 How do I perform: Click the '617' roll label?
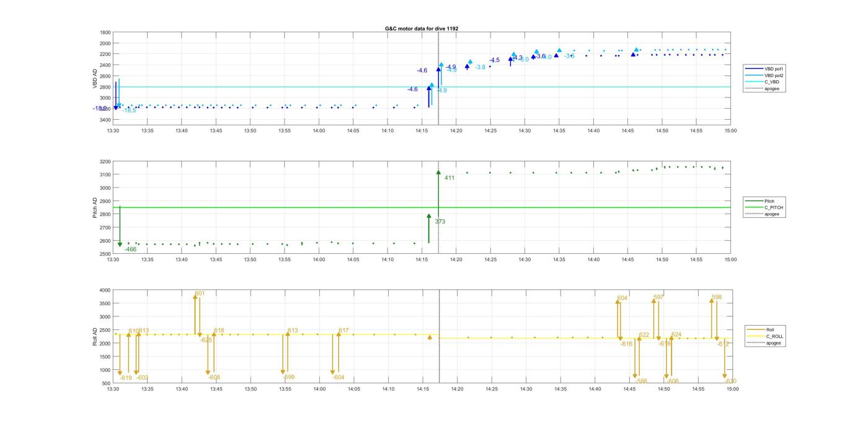[343, 331]
